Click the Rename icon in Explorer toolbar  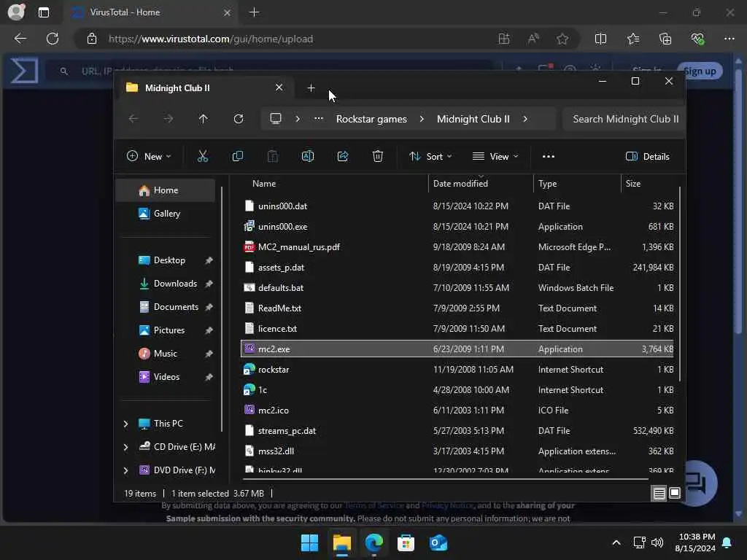coord(308,156)
